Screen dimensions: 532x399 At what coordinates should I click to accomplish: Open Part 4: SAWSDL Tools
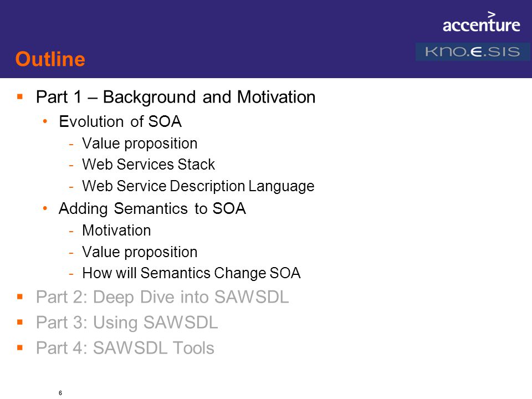[x=125, y=348]
